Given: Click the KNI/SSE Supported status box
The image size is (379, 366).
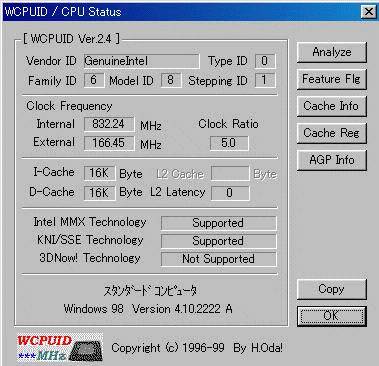Looking at the screenshot, I should point(219,241).
